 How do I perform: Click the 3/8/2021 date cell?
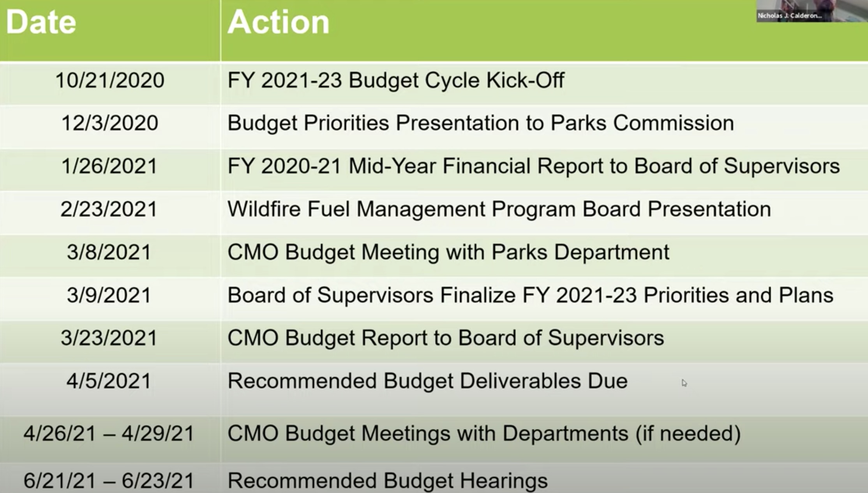[109, 252]
